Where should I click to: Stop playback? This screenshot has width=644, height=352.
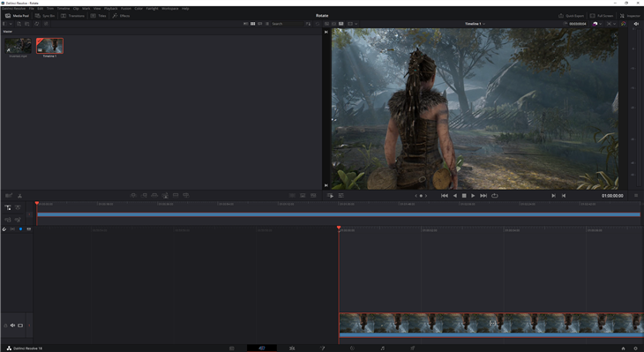pos(464,196)
